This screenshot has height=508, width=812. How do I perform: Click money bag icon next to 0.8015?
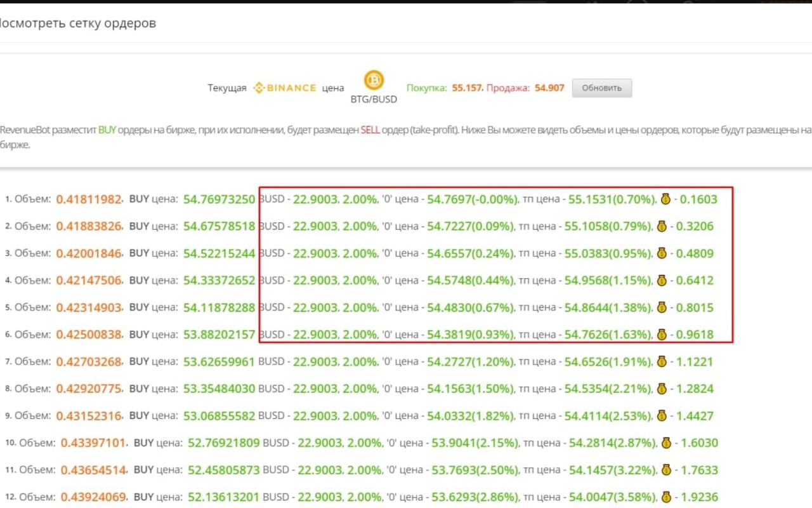662,307
